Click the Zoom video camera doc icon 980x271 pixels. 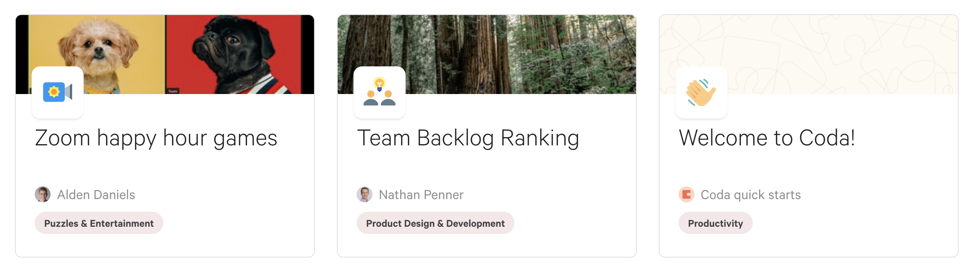tap(58, 92)
